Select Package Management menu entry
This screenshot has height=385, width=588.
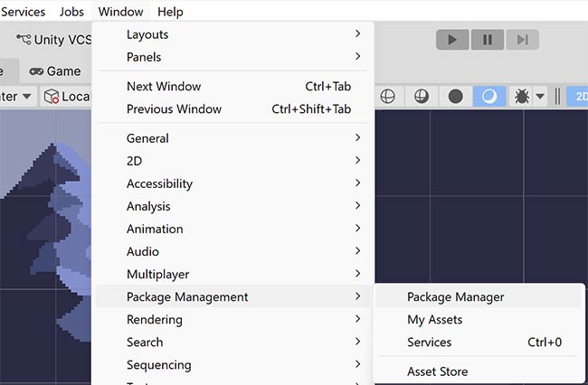232,296
